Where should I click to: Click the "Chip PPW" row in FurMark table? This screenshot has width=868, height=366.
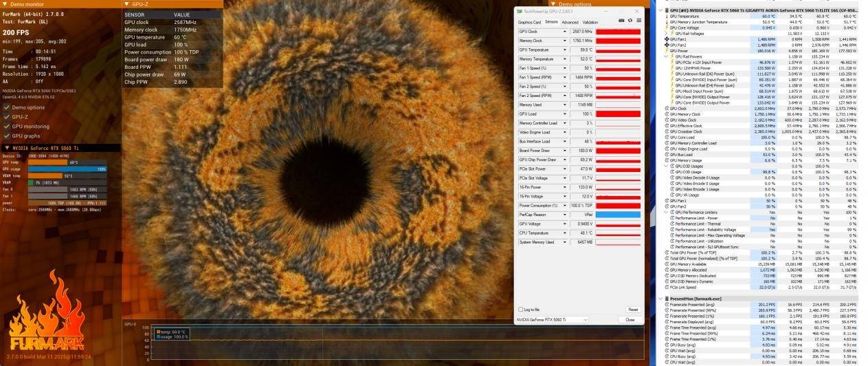(x=171, y=82)
